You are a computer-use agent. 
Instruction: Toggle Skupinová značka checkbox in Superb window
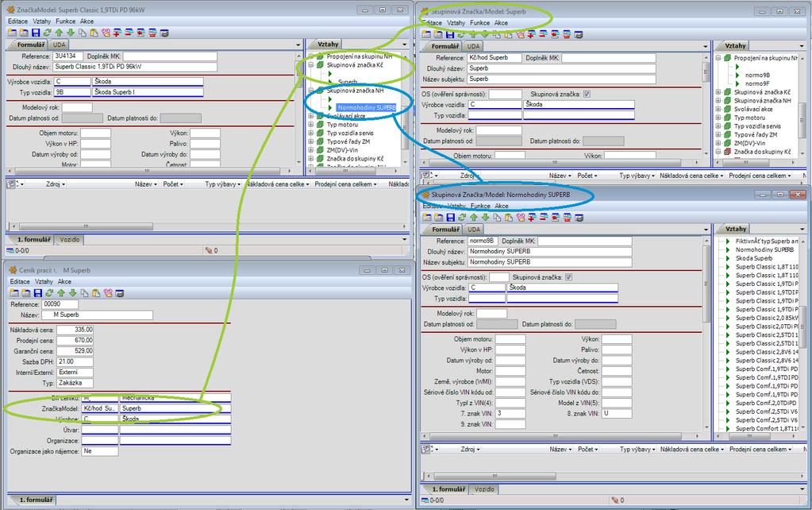pos(587,94)
